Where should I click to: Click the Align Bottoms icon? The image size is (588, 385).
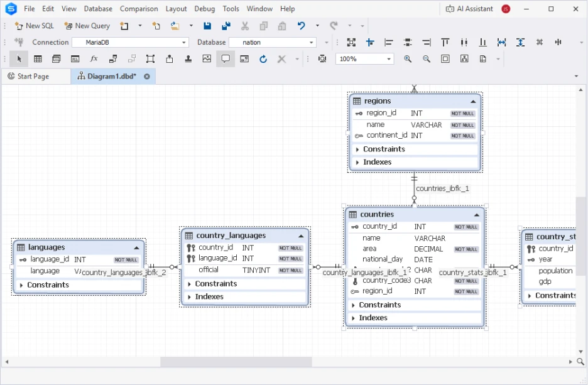(x=482, y=42)
